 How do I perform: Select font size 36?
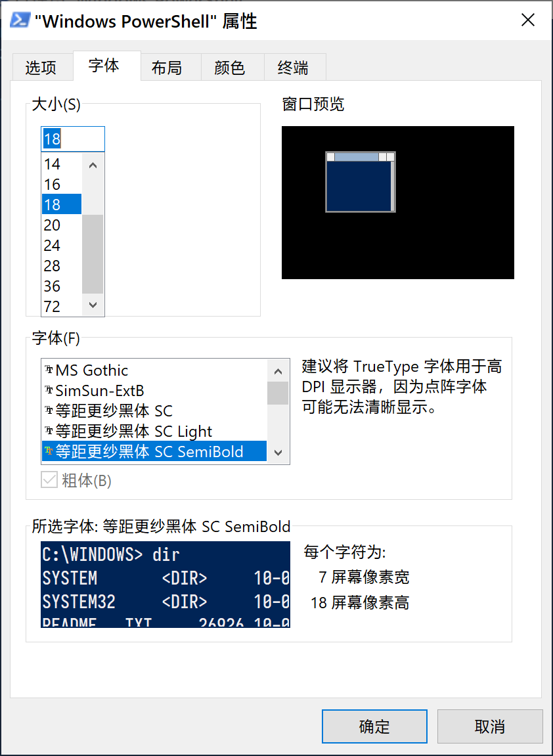pos(62,286)
